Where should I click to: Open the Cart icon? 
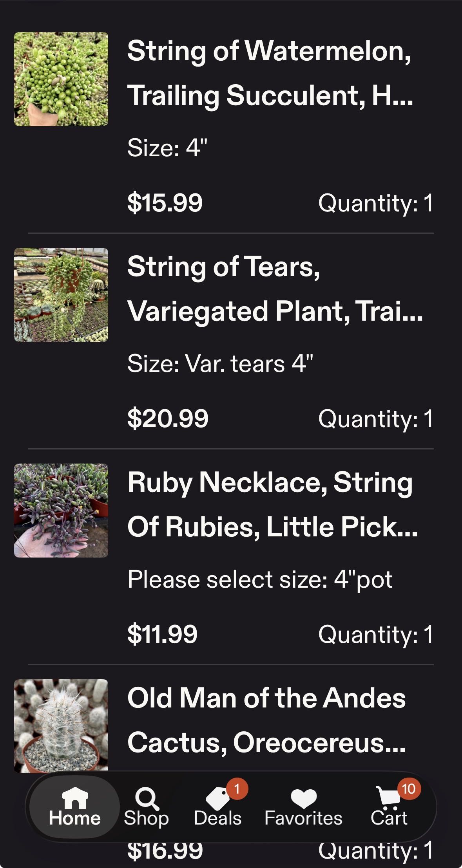click(388, 798)
